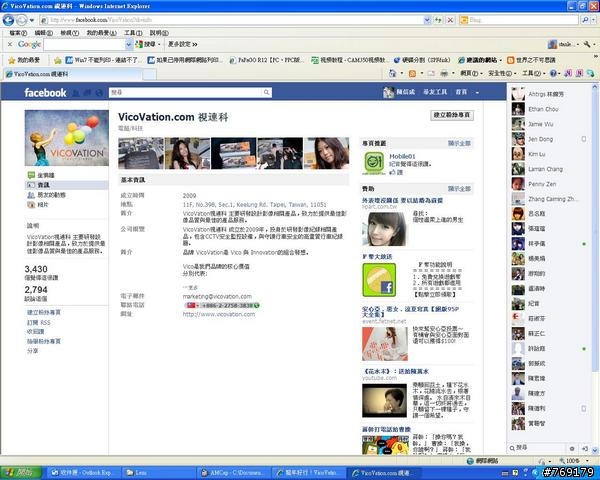Screen dimensions: 600x480
Task: Open the Facebook account dropdown arrow
Action: 477,93
